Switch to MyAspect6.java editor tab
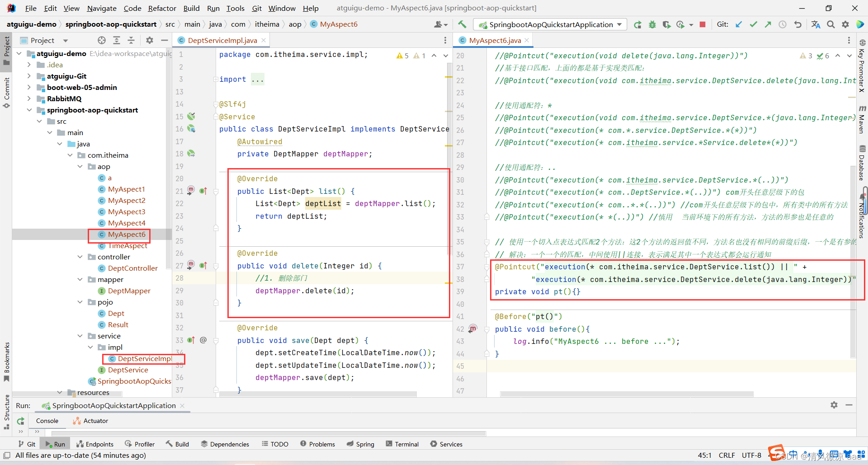Viewport: 868px width, 465px height. tap(495, 40)
